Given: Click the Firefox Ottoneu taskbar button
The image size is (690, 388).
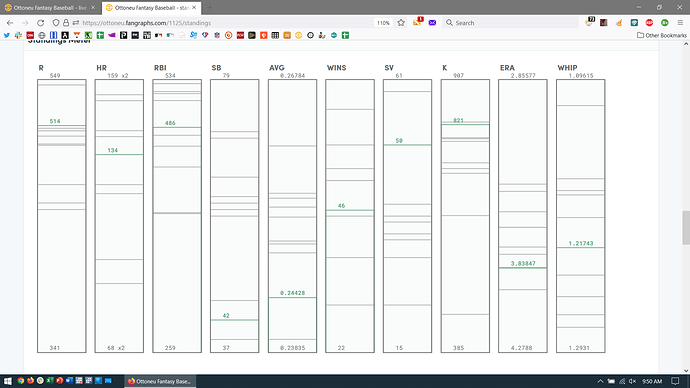Looking at the screenshot, I should pos(159,381).
